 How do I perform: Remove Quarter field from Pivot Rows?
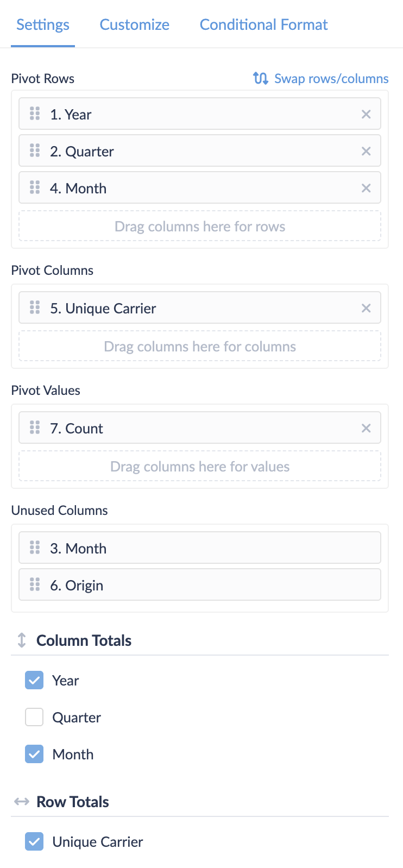tap(366, 151)
